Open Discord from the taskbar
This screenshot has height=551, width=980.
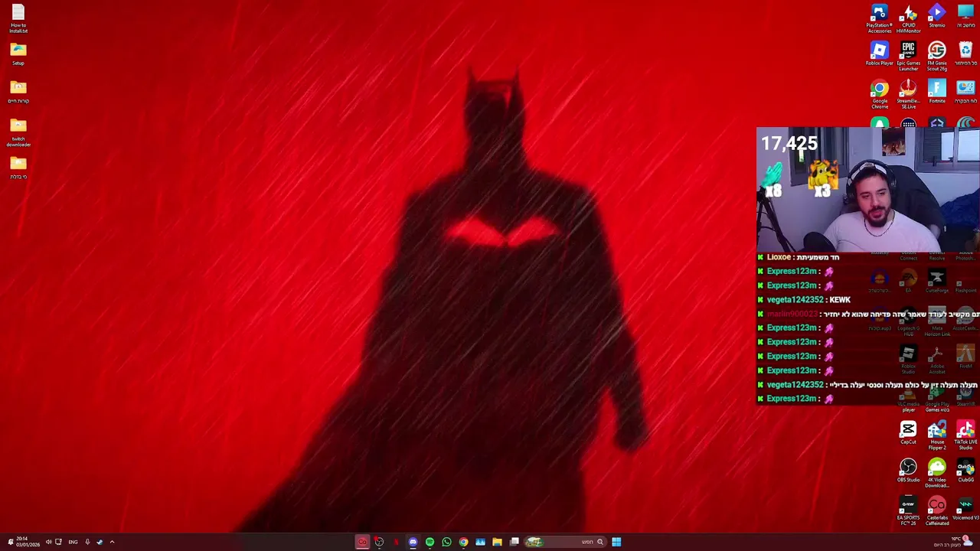click(413, 542)
